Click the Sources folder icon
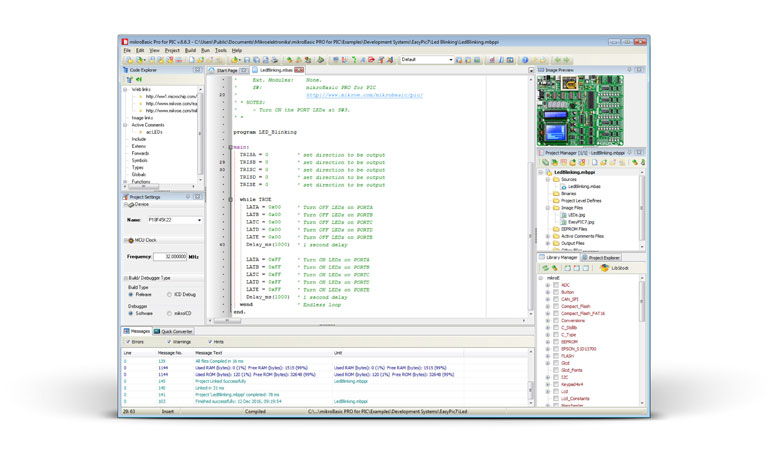Viewport: 768px width, 450px height. tap(555, 180)
